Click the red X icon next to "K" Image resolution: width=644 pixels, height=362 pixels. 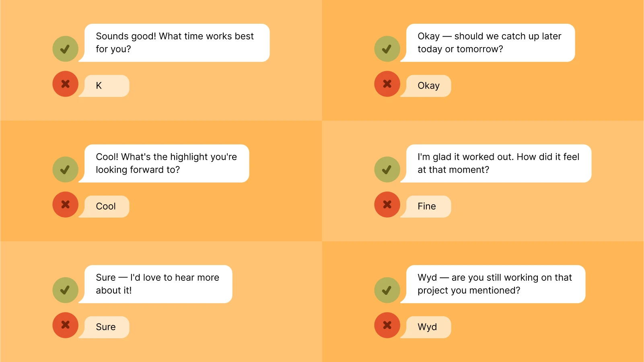pyautogui.click(x=65, y=84)
